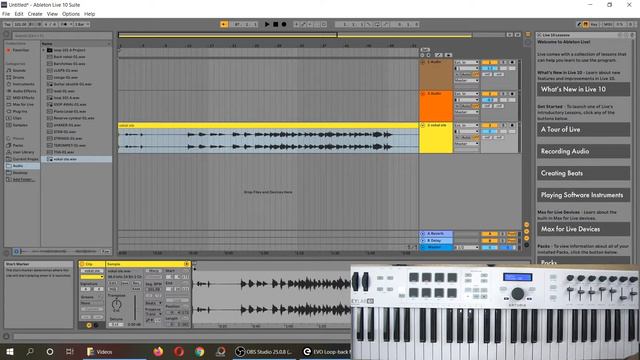Select the Master track
This screenshot has height=360, width=640.
click(x=436, y=247)
